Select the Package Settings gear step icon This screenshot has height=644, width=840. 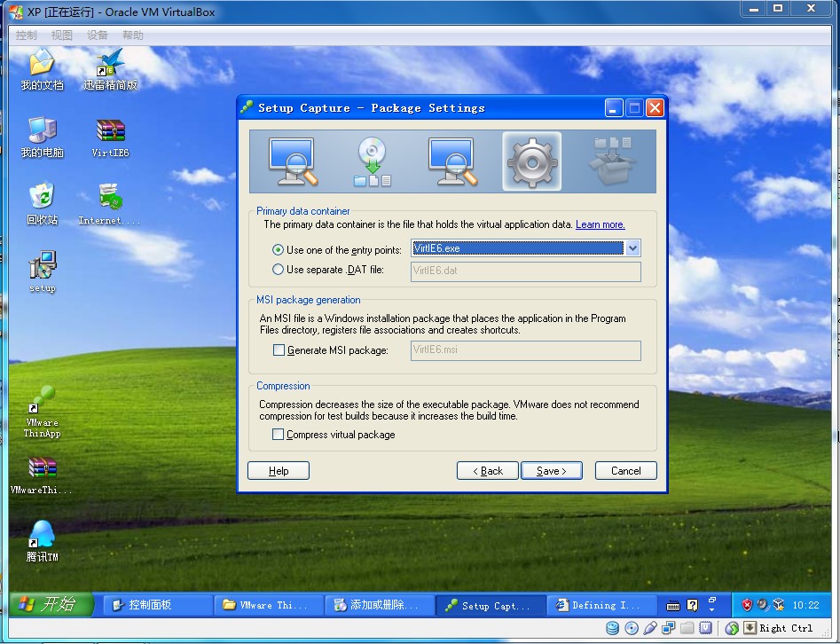[531, 161]
